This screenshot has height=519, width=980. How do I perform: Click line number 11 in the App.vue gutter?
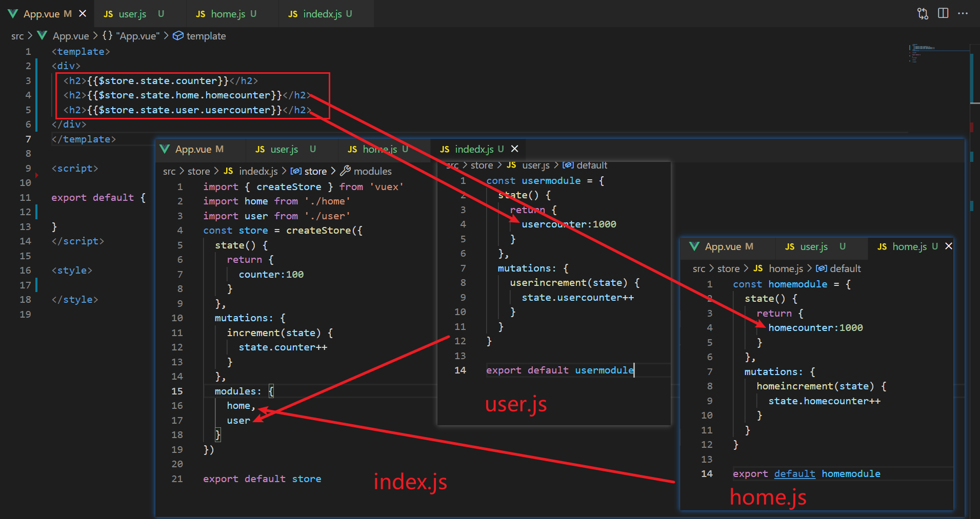(25, 197)
